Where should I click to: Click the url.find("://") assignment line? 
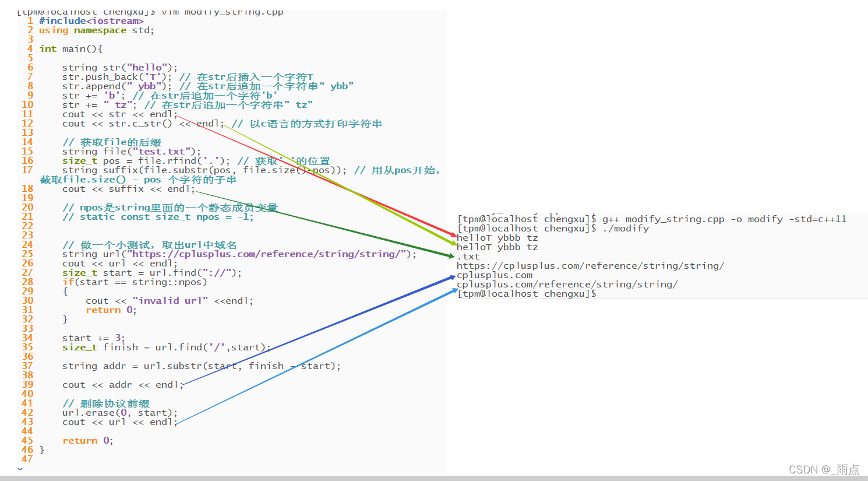coord(152,273)
